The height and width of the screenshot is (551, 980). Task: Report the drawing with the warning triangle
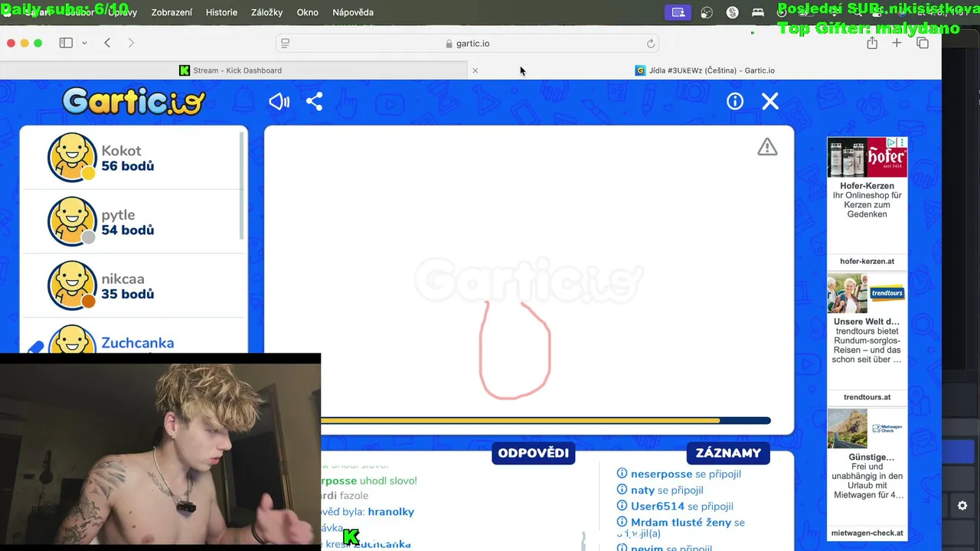coord(767,147)
